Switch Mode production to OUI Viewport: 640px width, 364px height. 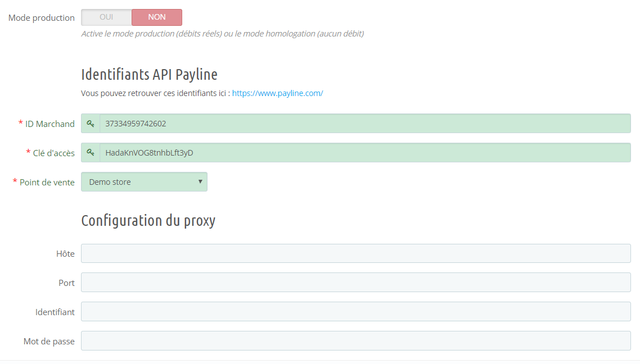(106, 17)
